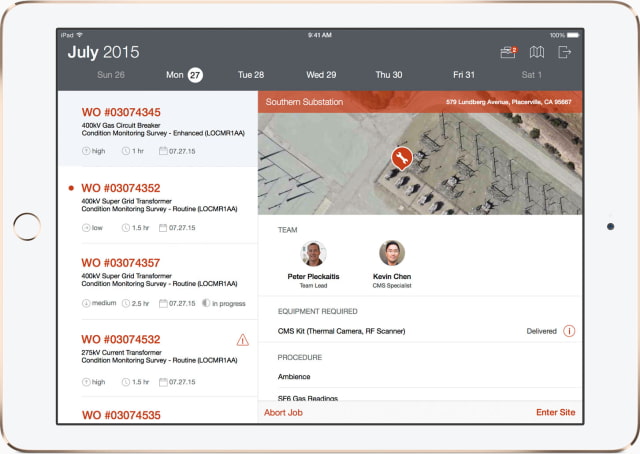
Task: Select Tue 28 in date bar
Action: click(251, 75)
